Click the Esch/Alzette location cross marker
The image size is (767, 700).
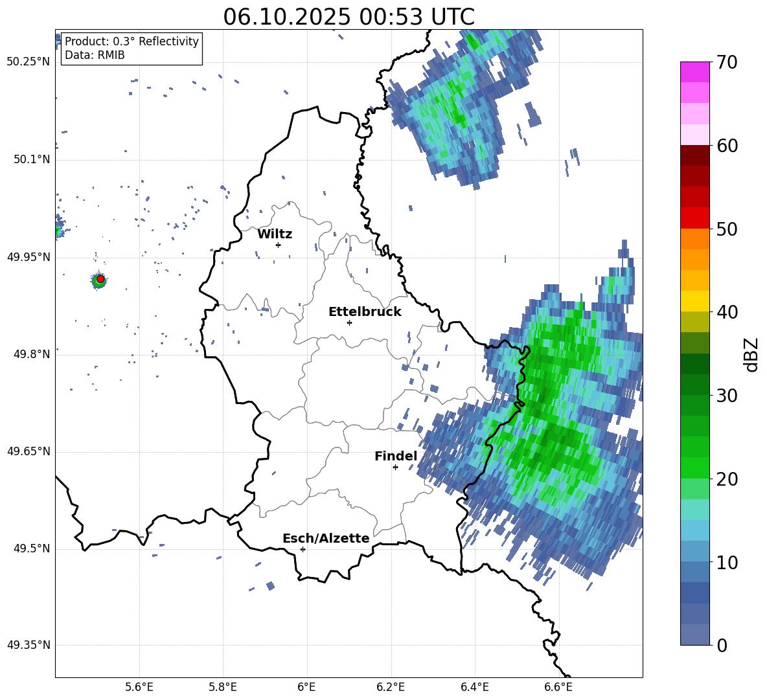[x=303, y=549]
